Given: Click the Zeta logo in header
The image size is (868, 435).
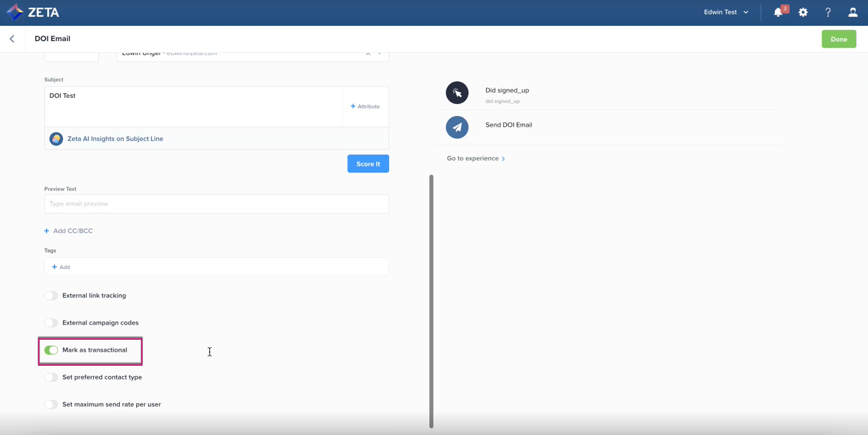Looking at the screenshot, I should [33, 12].
